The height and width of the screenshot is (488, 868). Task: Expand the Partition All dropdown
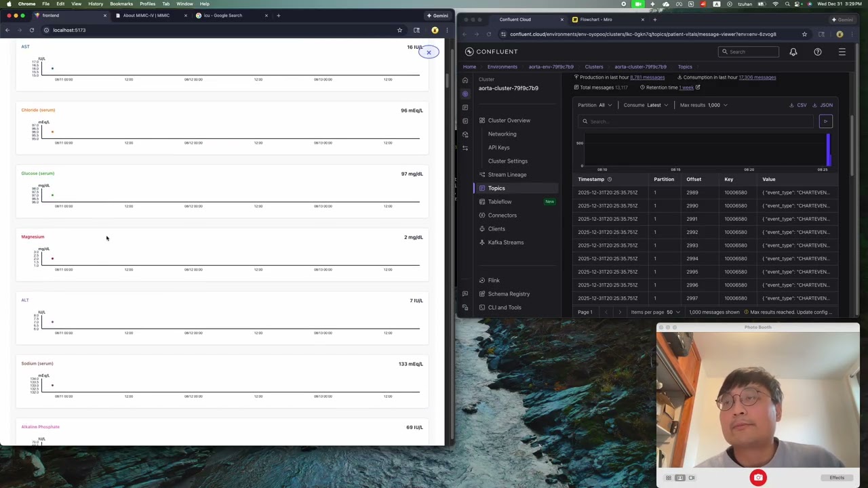[x=595, y=105]
